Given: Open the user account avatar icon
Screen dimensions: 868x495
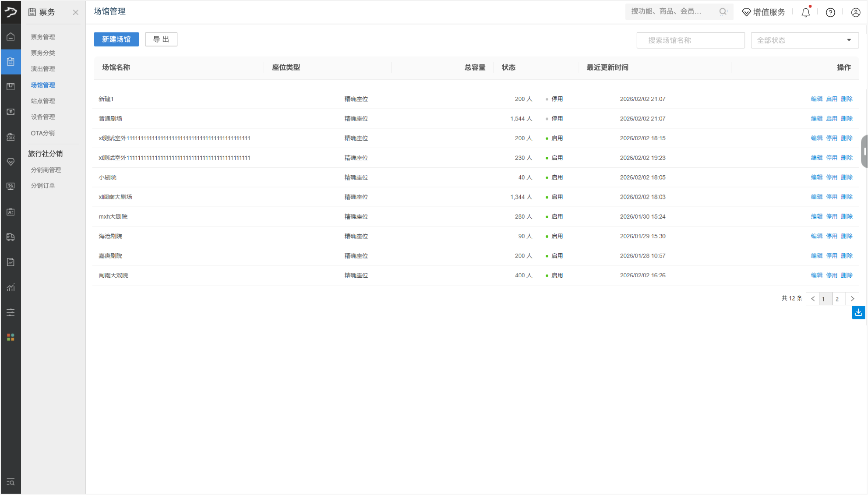Looking at the screenshot, I should pos(855,12).
